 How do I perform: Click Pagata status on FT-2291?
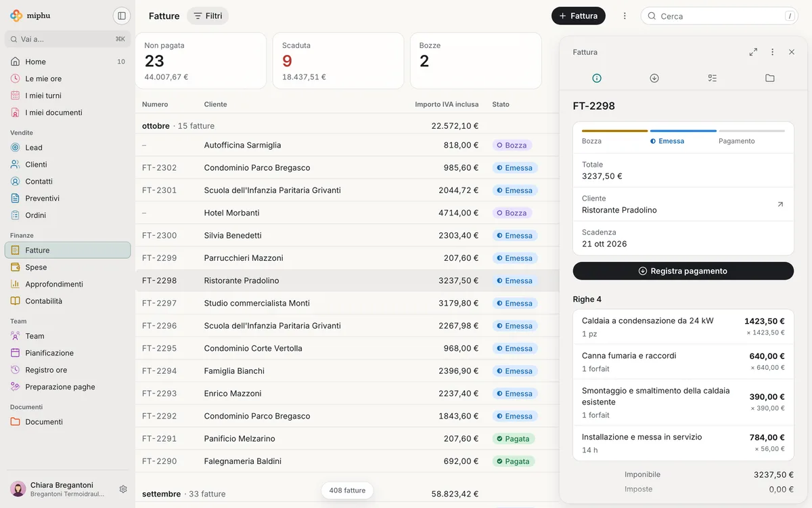(514, 439)
